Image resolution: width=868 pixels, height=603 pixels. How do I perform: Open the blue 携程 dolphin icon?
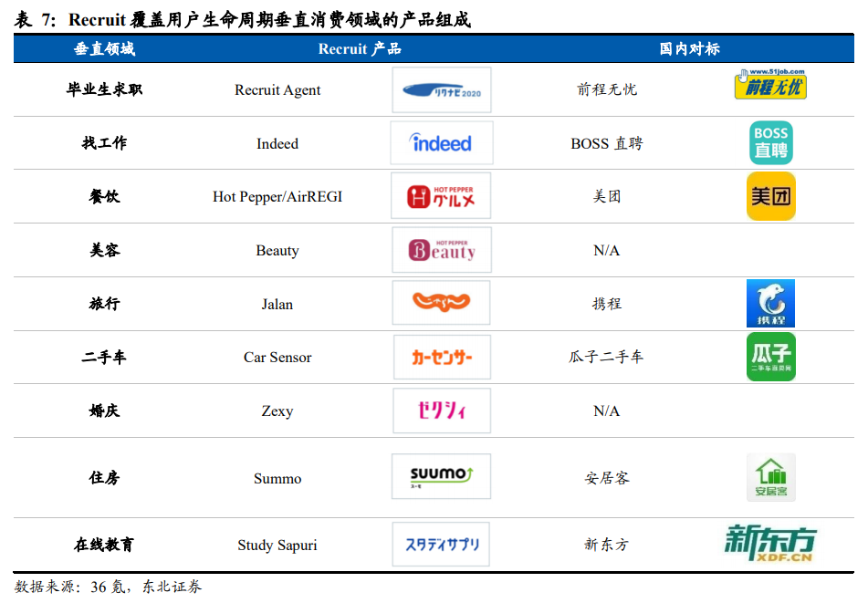coord(770,303)
